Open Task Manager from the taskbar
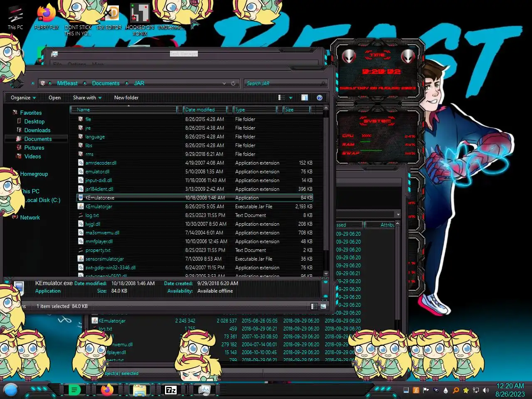This screenshot has width=532, height=399. pyautogui.click(x=204, y=390)
